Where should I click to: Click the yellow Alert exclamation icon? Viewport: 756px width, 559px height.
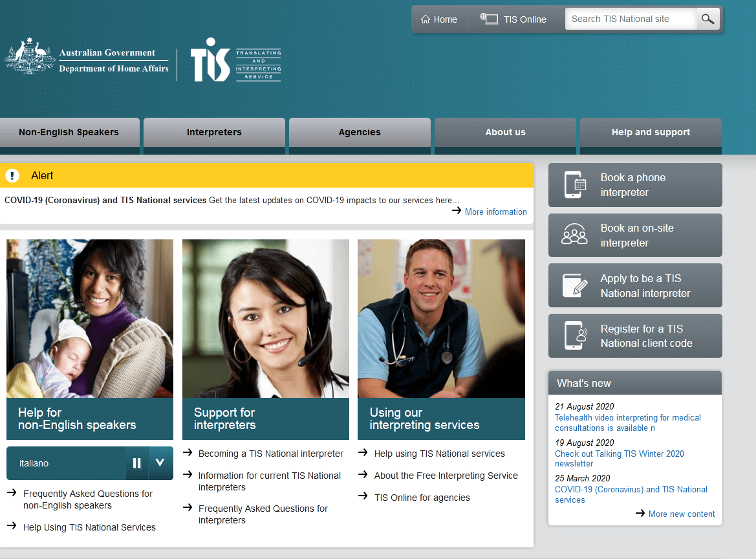[12, 175]
